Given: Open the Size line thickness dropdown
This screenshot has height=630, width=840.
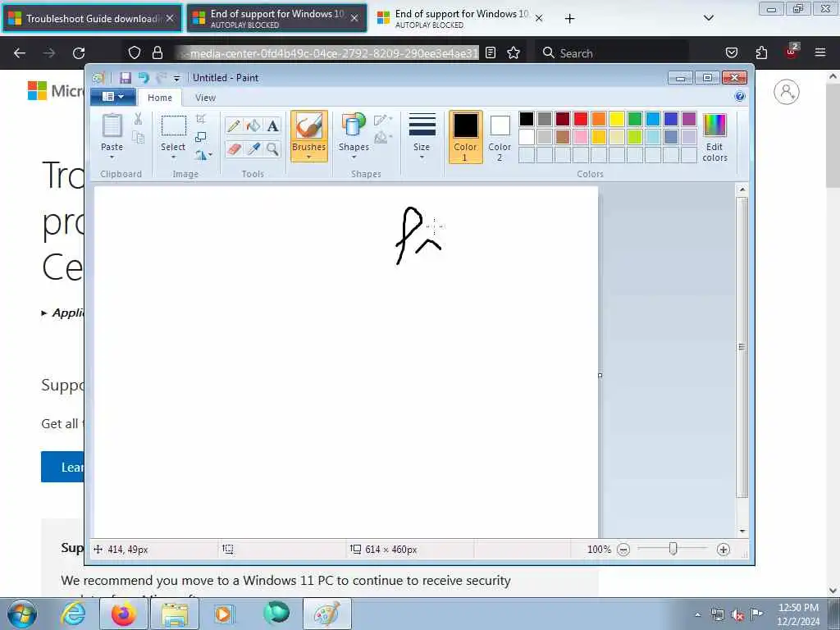Looking at the screenshot, I should coord(422,136).
